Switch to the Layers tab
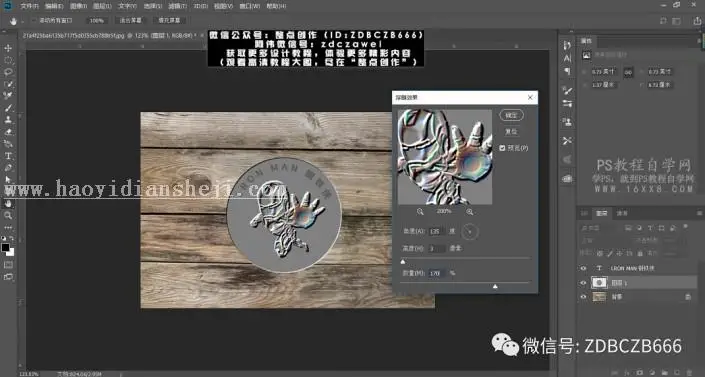Image resolution: width=705 pixels, height=377 pixels. (602, 213)
